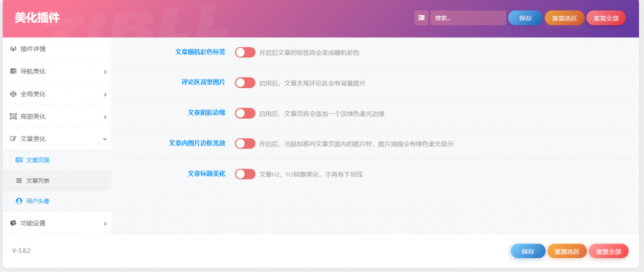Toggle the 文章标题美化 switch

click(x=245, y=174)
